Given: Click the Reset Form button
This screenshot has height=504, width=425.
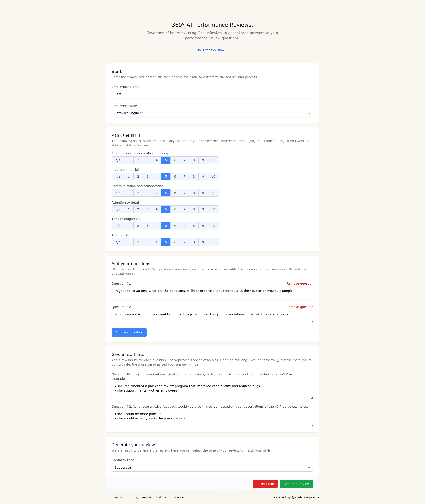Looking at the screenshot, I should (265, 484).
